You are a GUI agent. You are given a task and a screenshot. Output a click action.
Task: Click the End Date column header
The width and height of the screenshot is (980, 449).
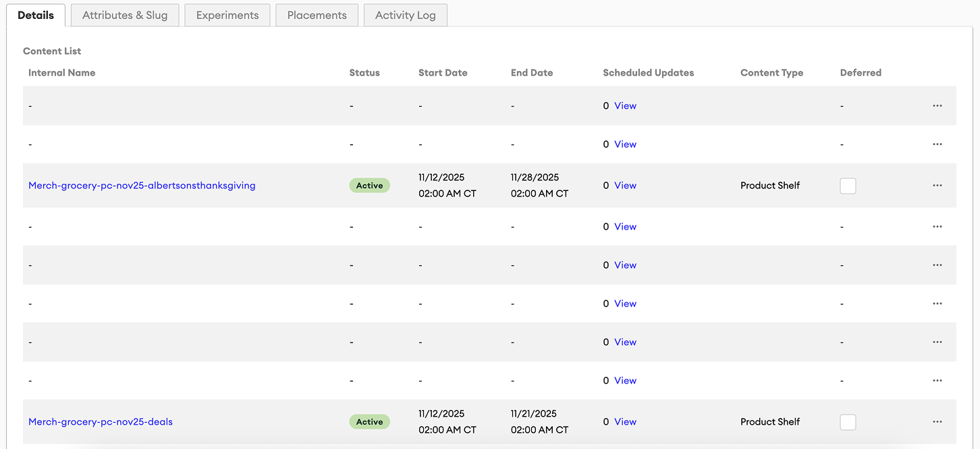point(532,73)
